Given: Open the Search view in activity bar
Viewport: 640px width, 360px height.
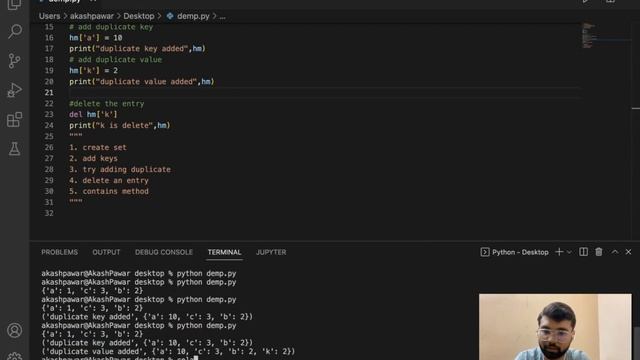Looking at the screenshot, I should click(15, 31).
